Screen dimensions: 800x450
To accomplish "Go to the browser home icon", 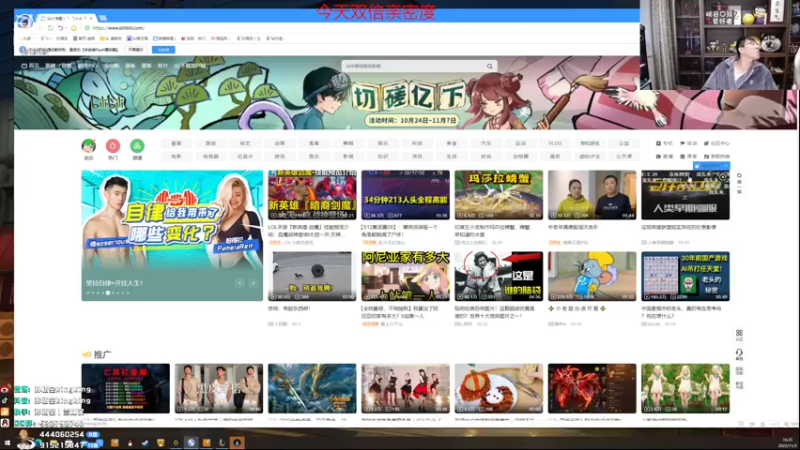I will (73, 28).
